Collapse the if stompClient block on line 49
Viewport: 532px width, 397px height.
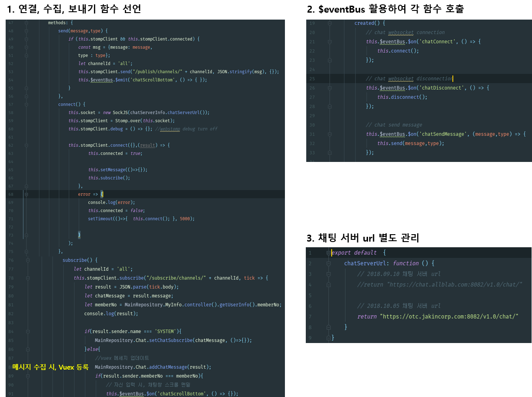[x=27, y=39]
